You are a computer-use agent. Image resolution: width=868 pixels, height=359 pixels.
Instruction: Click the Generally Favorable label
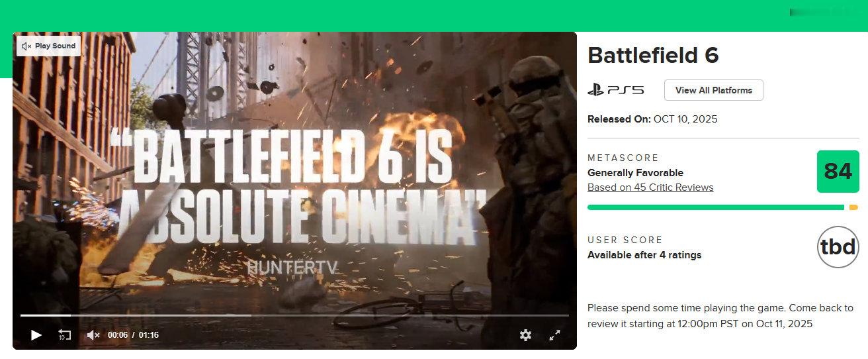point(636,173)
